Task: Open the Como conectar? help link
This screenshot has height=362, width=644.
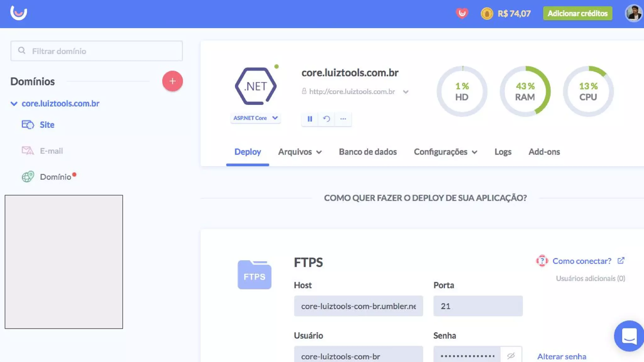Action: 582,261
